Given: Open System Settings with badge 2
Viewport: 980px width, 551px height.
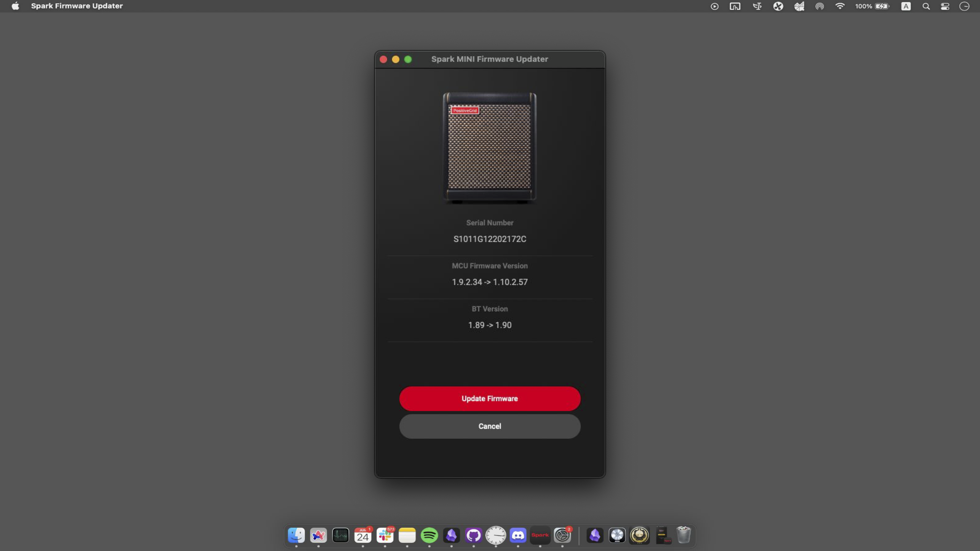Looking at the screenshot, I should point(562,535).
